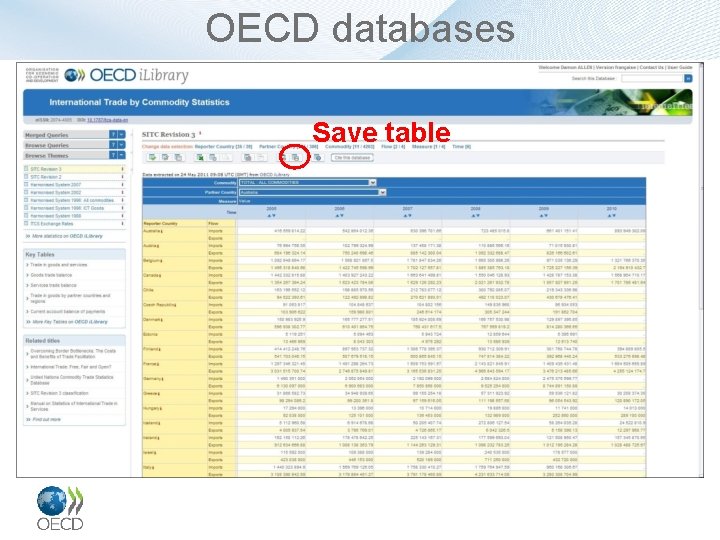Click the Excel export icon with green X
720x540 pixels.
200,158
